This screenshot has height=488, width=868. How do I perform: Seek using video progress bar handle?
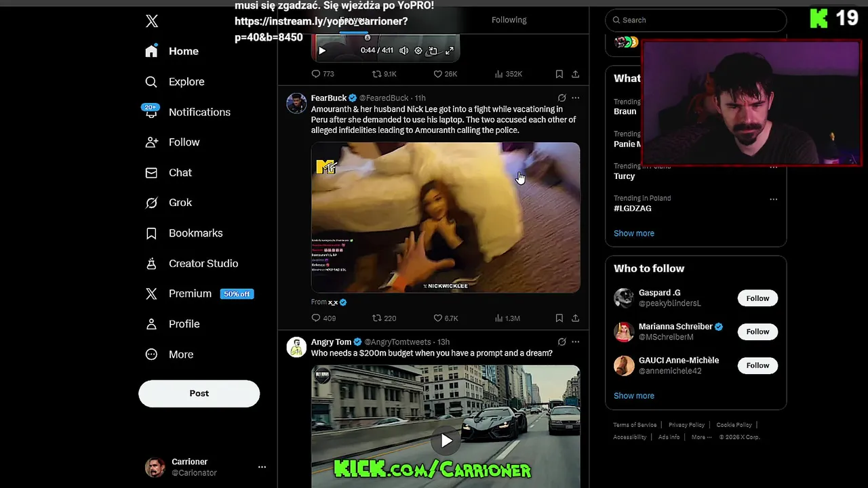tap(368, 38)
